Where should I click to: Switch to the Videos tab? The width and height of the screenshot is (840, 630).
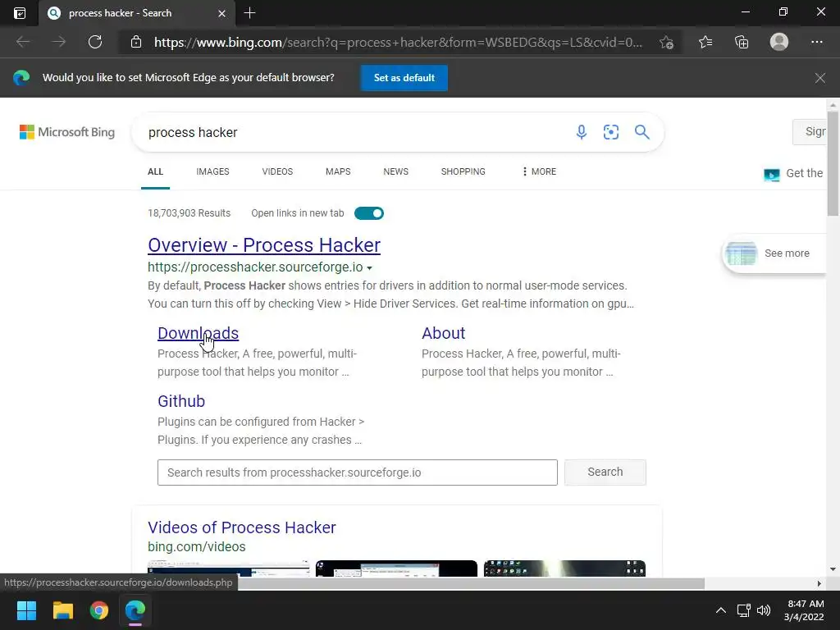coord(277,171)
